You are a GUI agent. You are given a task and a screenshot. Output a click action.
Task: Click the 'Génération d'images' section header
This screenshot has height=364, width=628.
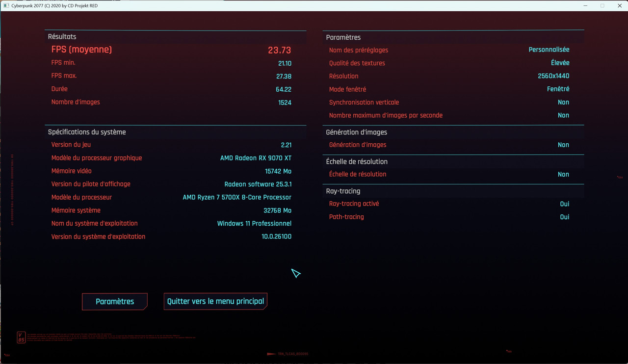click(x=357, y=132)
